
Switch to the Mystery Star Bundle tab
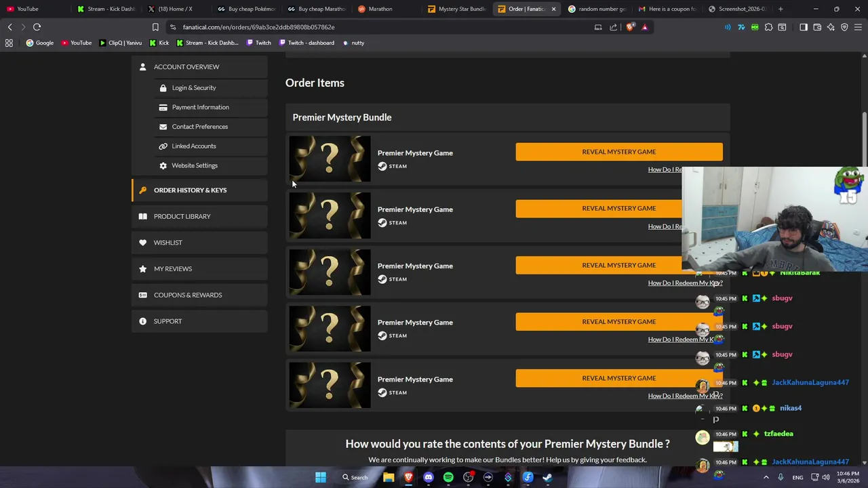(456, 9)
